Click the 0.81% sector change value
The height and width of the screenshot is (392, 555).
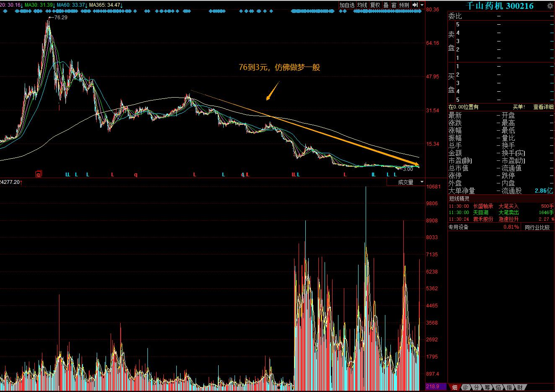[511, 227]
